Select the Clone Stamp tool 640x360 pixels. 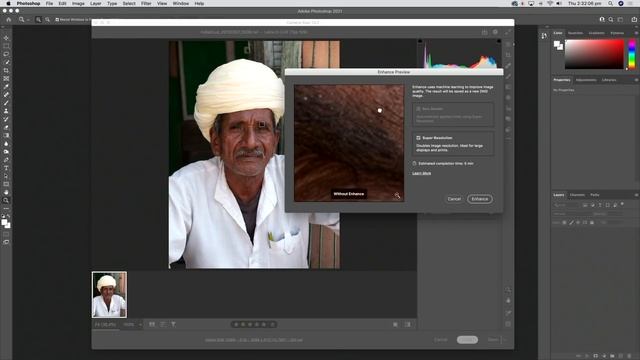point(6,111)
